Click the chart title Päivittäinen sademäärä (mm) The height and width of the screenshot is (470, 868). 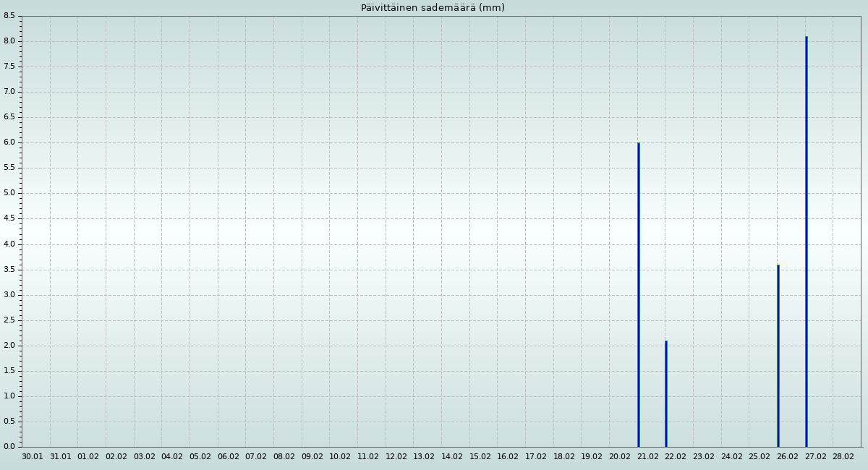(x=433, y=8)
